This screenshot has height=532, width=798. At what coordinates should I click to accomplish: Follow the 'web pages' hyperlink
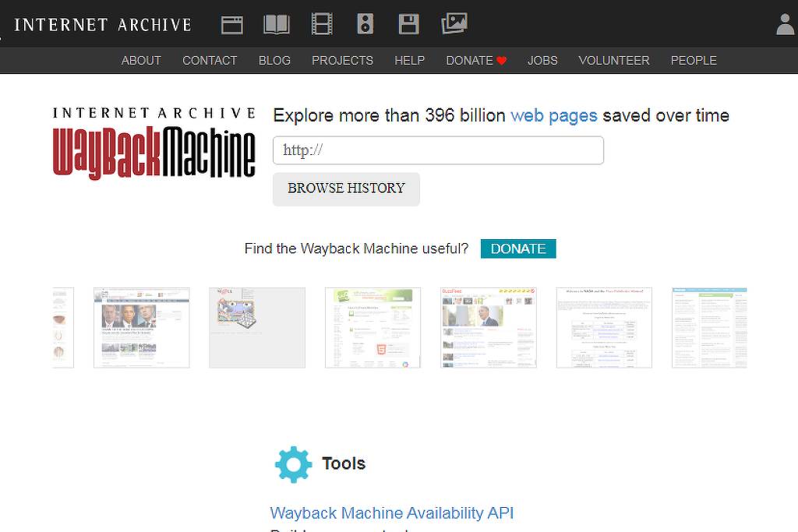[x=553, y=115]
